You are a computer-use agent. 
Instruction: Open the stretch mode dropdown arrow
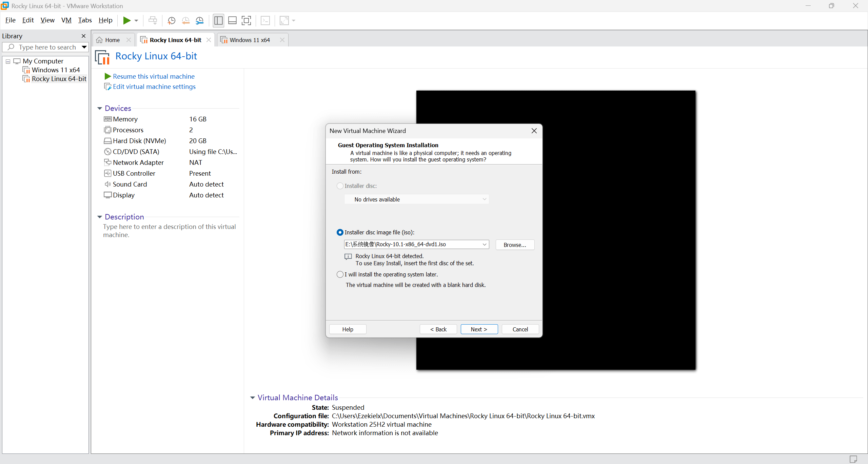click(294, 21)
